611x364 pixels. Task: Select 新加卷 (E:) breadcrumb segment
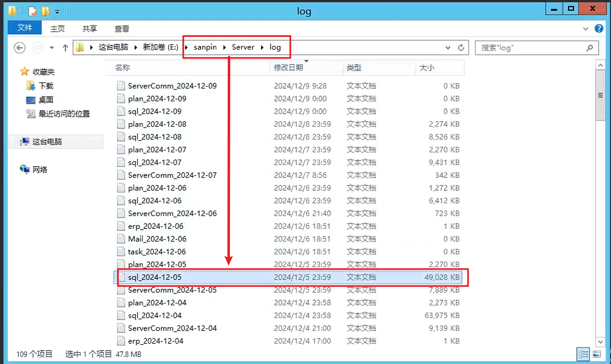(x=160, y=47)
